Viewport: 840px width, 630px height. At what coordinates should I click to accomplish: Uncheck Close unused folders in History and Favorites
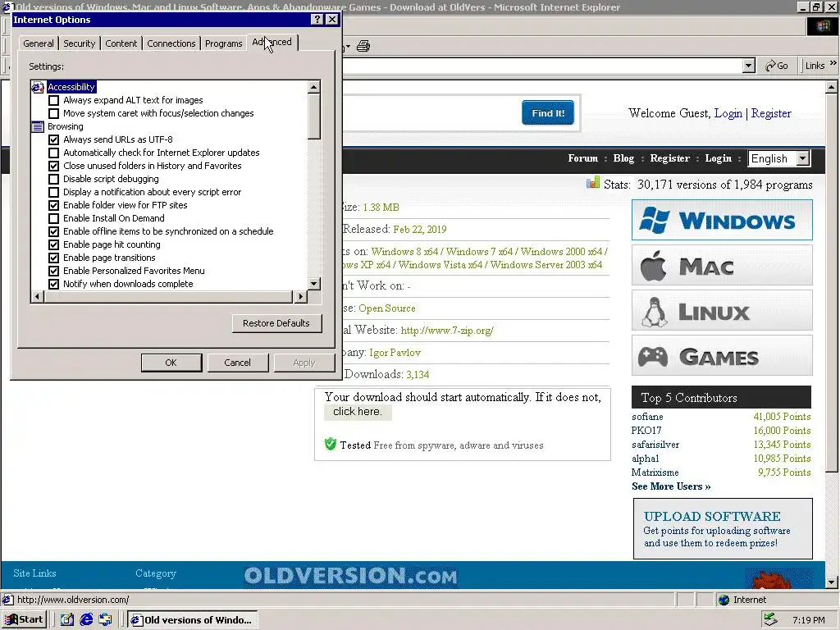pos(53,166)
